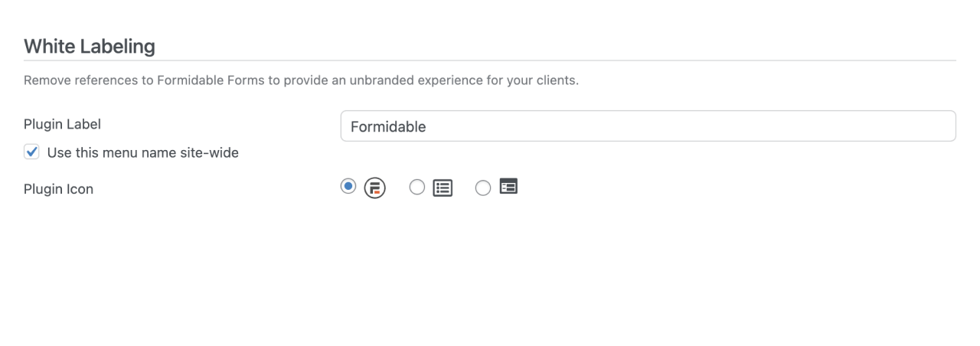Click the 'Plugin Label' field label
980x346 pixels.
coord(62,125)
